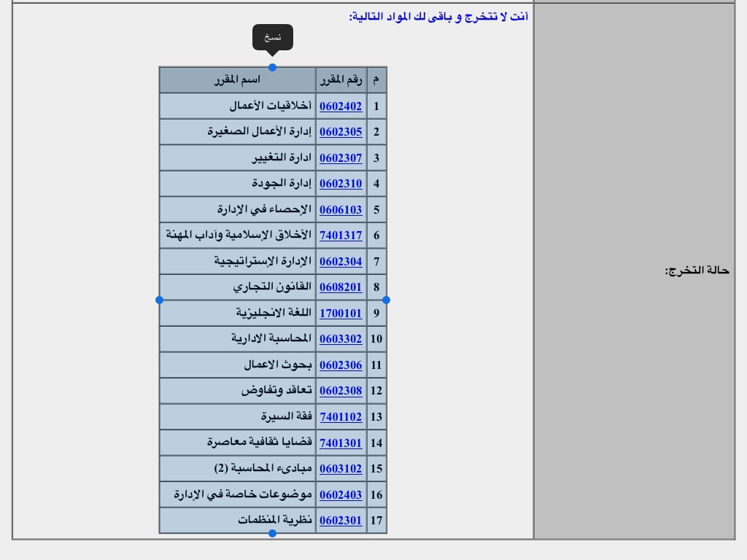Click the 1700101 English course link
The height and width of the screenshot is (560, 747).
click(341, 314)
